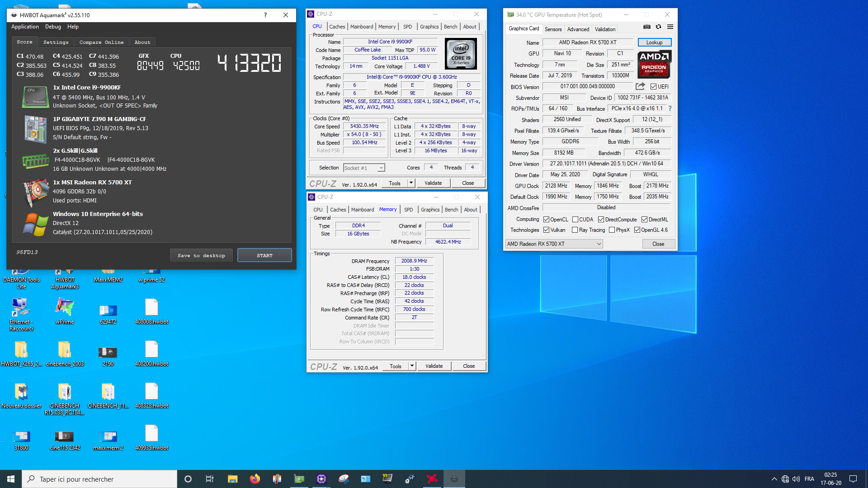This screenshot has width=868, height=488.
Task: Open HWBOT Aquamark3 desktop shortcut
Action: click(x=65, y=277)
